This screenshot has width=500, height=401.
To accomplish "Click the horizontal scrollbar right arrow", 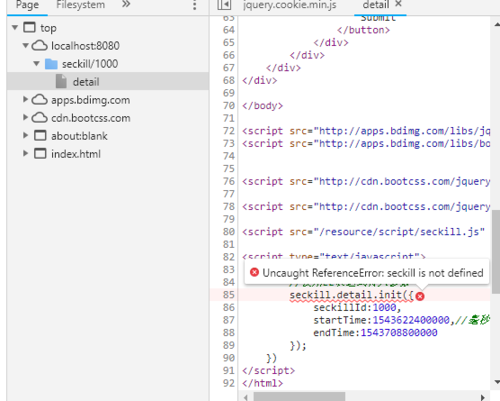I will click(483, 397).
